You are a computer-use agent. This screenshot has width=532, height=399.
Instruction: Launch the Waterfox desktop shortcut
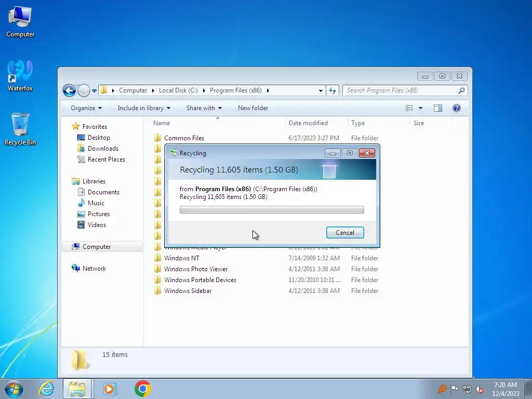point(20,76)
